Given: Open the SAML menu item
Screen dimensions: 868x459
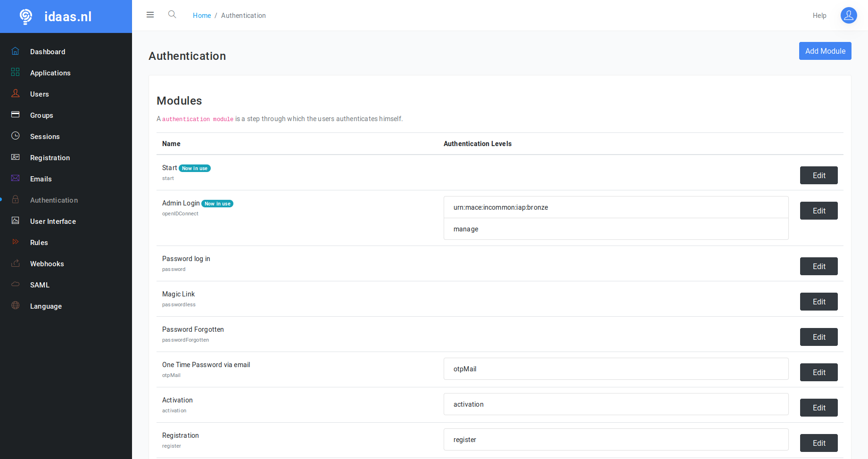Looking at the screenshot, I should [x=40, y=285].
